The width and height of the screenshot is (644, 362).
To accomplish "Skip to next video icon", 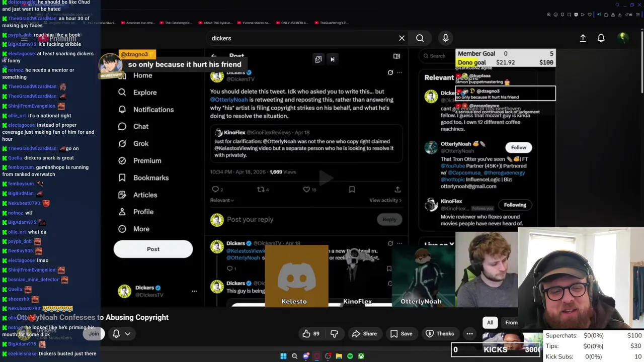I will point(333,59).
